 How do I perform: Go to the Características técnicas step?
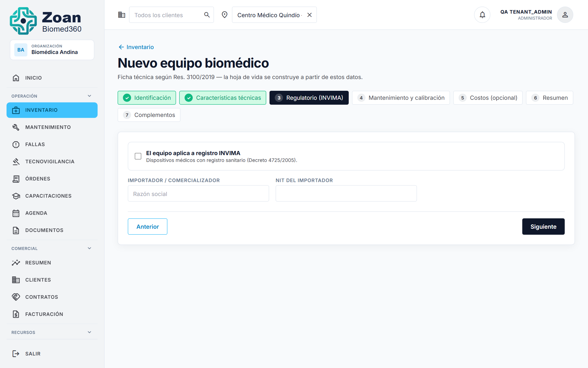(223, 98)
